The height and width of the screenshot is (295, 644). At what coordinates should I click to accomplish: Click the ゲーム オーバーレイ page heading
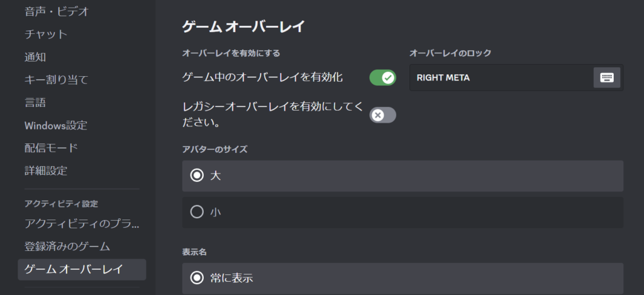pos(243,26)
